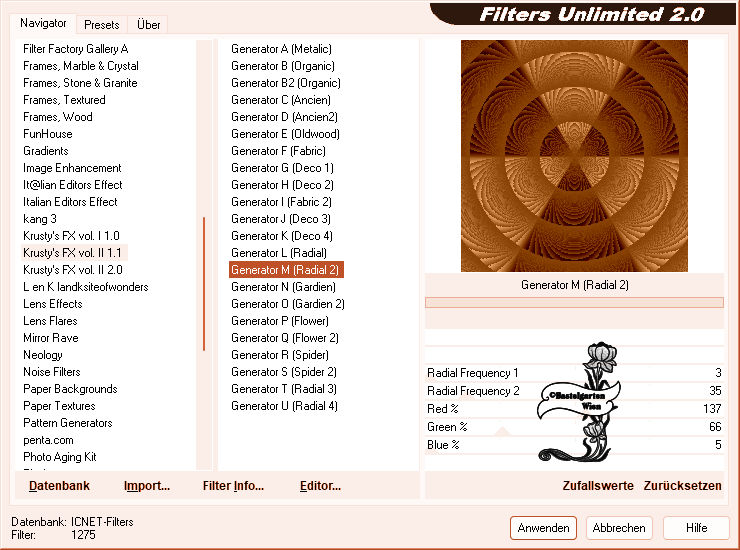Image resolution: width=740 pixels, height=550 pixels.
Task: Adjust the Radial Frequency 2 slider
Action: (574, 390)
